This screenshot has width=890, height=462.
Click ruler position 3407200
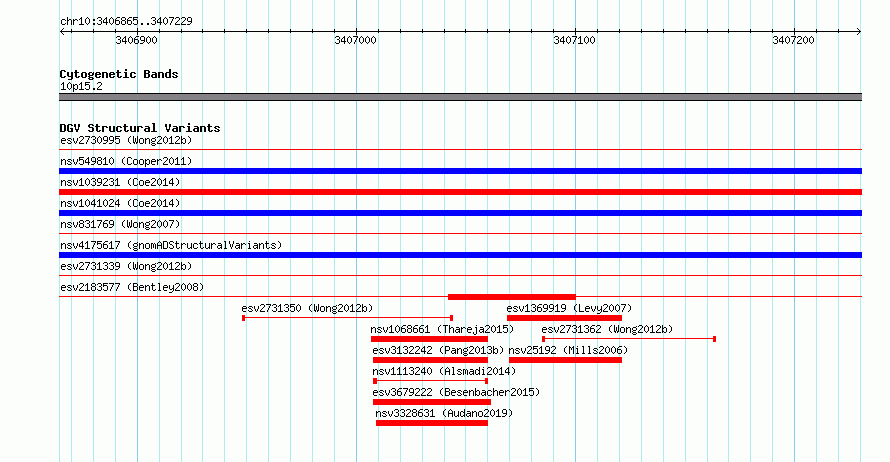tap(794, 40)
